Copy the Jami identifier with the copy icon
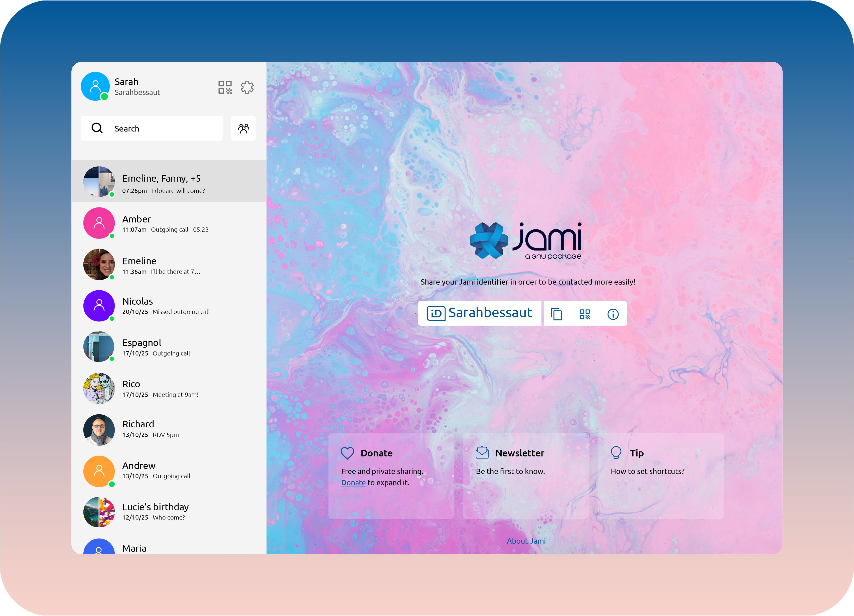 (556, 314)
